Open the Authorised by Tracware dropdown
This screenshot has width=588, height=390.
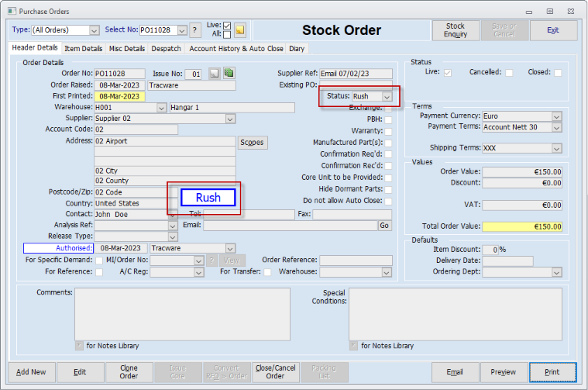pos(230,248)
